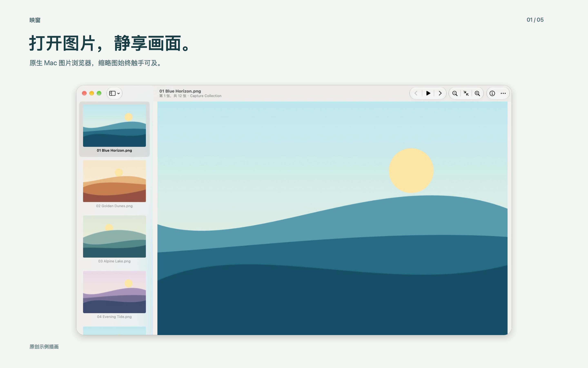Show image info panel
588x368 pixels.
[x=492, y=93]
